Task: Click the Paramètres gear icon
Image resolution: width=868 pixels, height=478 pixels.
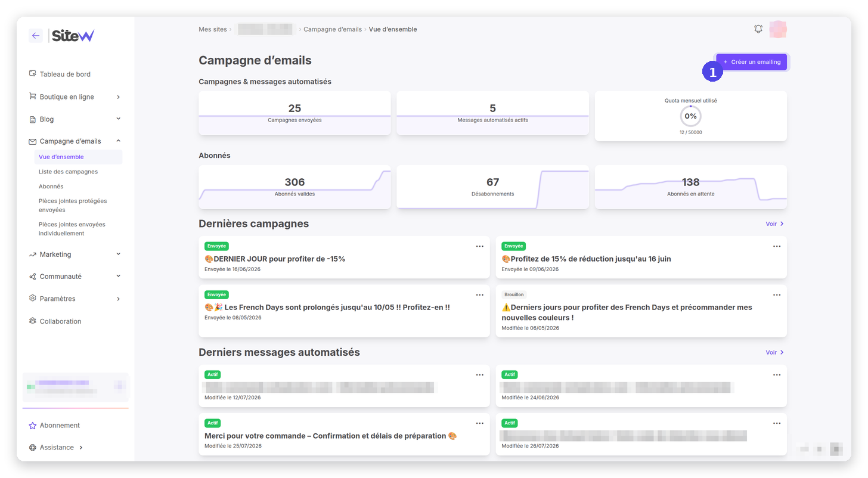Action: point(33,299)
